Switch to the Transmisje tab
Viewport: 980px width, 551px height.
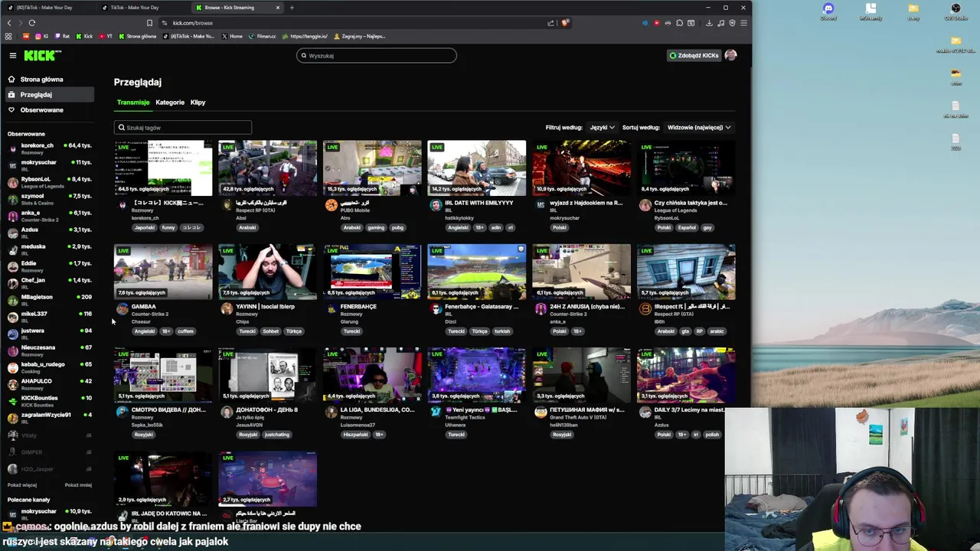133,103
